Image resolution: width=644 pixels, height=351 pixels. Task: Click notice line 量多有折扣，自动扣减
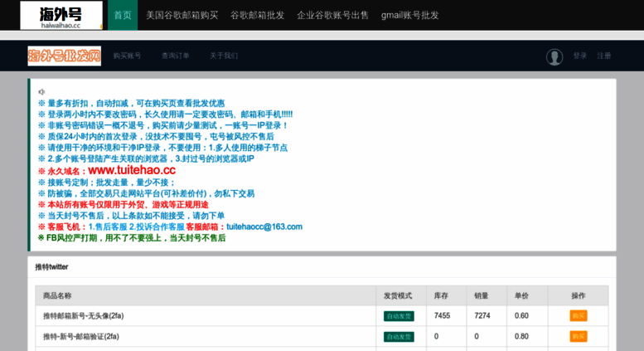(x=132, y=103)
